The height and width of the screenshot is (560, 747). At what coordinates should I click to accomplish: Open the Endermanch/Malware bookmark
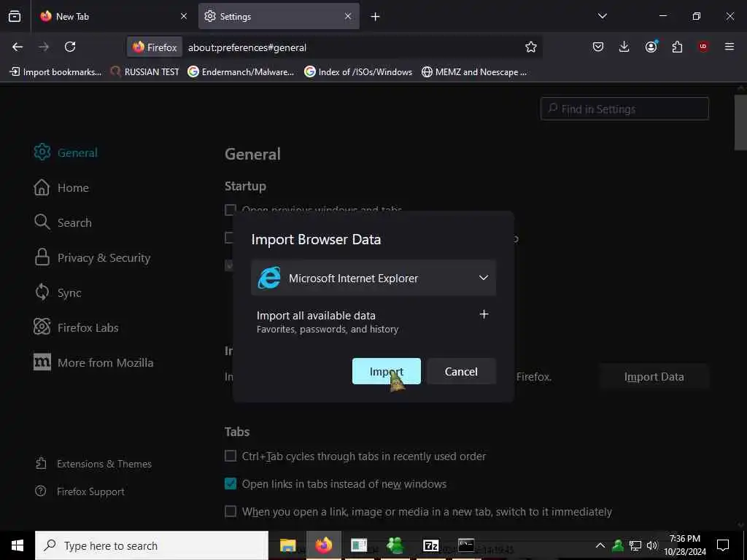click(x=241, y=72)
